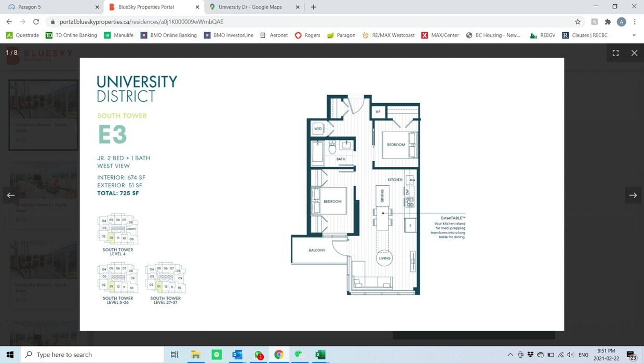Open Excel from the Windows taskbar
Screen dimensions: 644x363
pyautogui.click(x=320, y=355)
